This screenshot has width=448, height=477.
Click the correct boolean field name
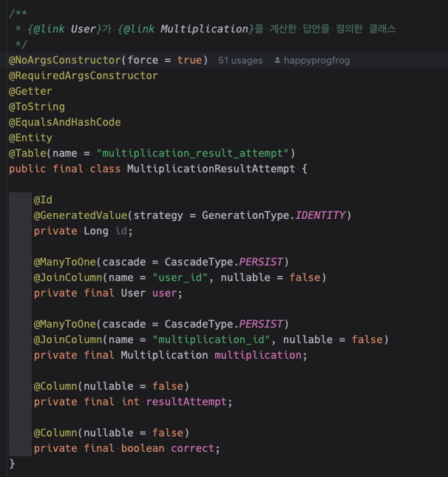tap(192, 448)
